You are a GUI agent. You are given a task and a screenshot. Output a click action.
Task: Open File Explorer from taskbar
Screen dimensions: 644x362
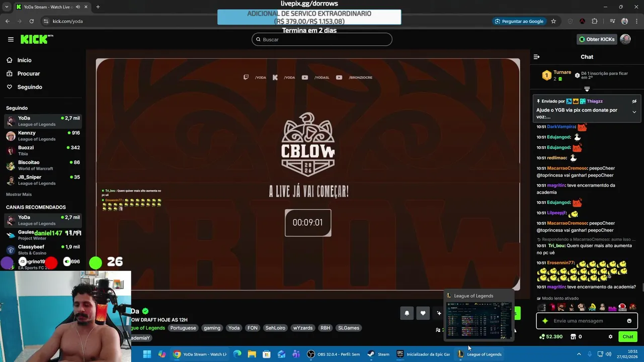pos(252,354)
